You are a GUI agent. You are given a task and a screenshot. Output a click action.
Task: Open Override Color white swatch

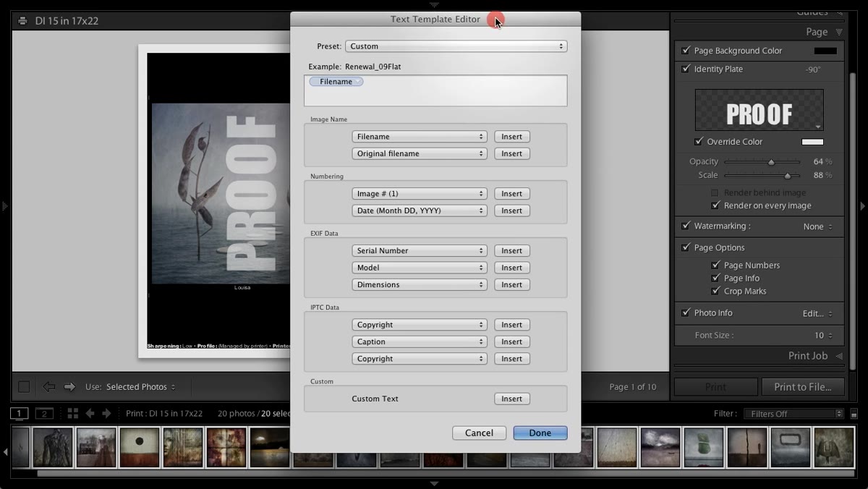pyautogui.click(x=812, y=142)
